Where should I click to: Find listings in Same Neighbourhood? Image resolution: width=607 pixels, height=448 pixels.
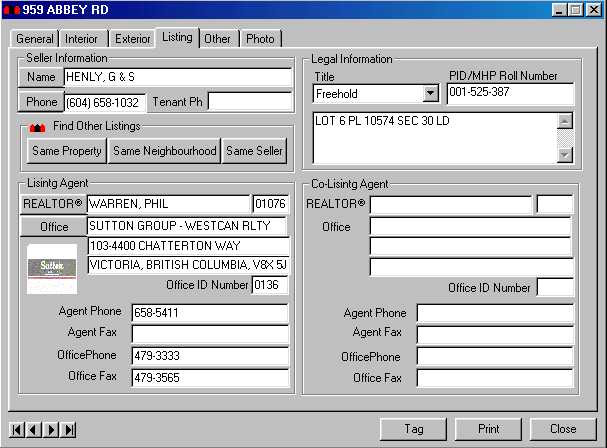(x=164, y=151)
